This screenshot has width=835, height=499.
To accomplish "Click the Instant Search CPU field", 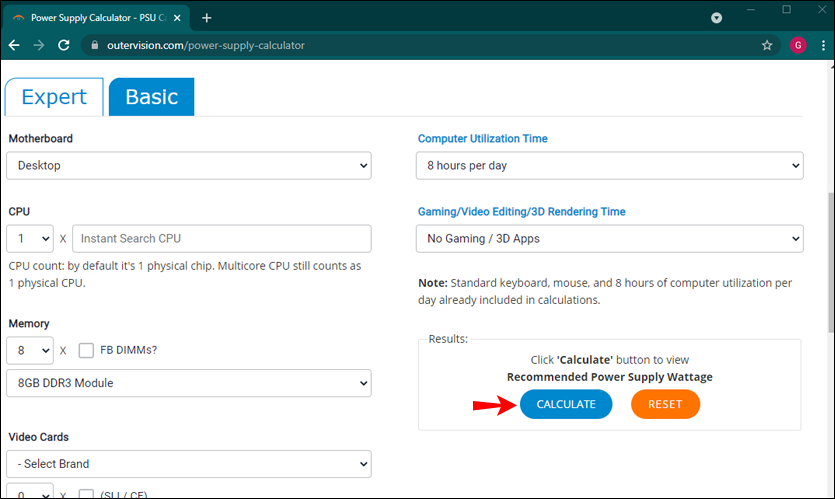I will pyautogui.click(x=221, y=238).
